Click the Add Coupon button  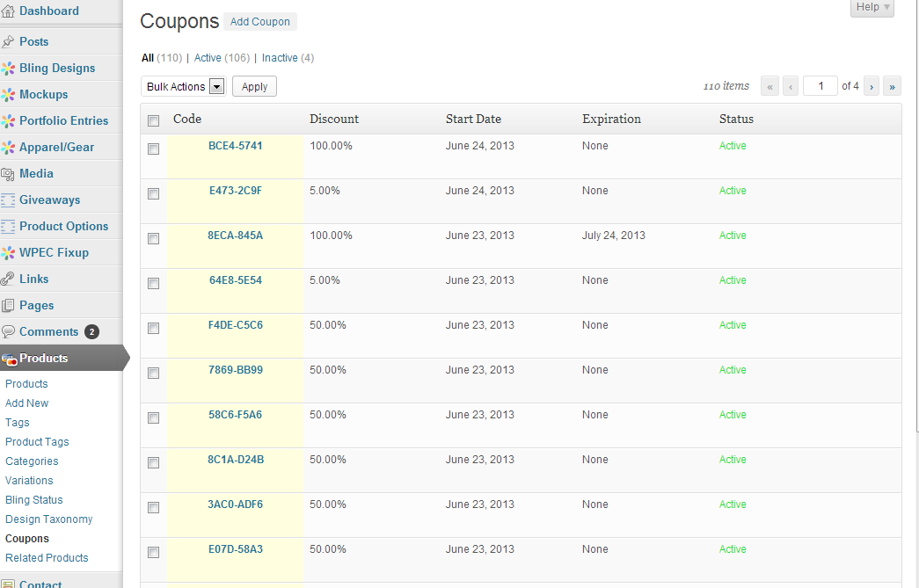tap(259, 22)
